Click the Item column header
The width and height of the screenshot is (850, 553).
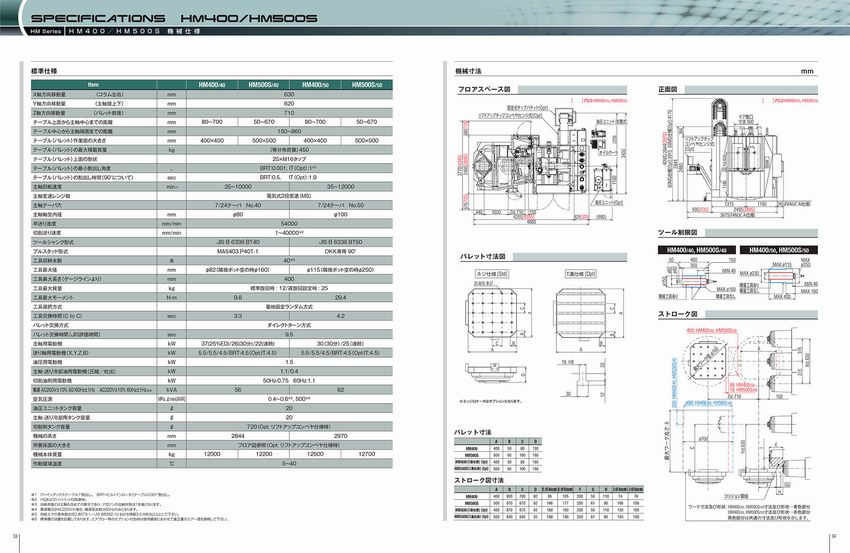pyautogui.click(x=94, y=85)
